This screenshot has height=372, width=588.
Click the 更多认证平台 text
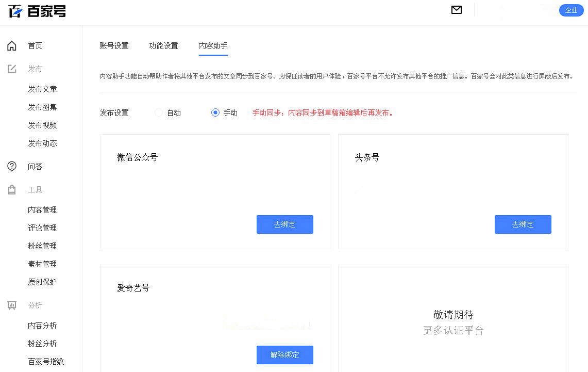point(453,330)
